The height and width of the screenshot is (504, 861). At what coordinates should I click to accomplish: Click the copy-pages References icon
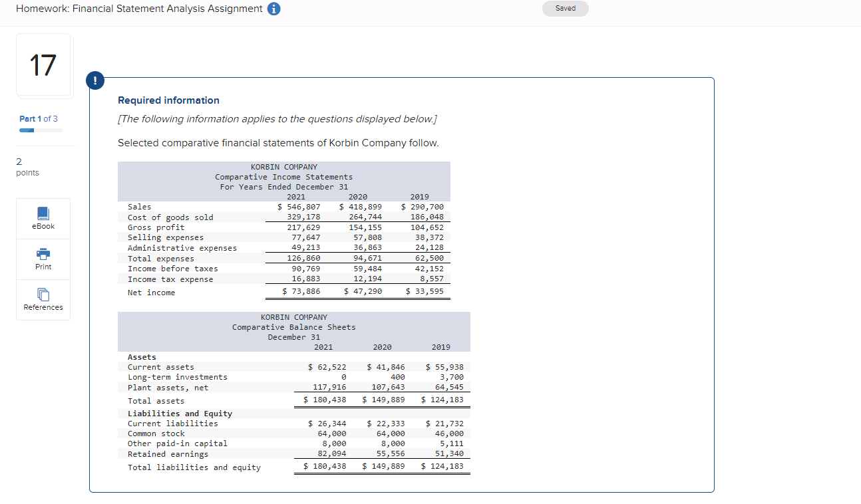[x=43, y=295]
